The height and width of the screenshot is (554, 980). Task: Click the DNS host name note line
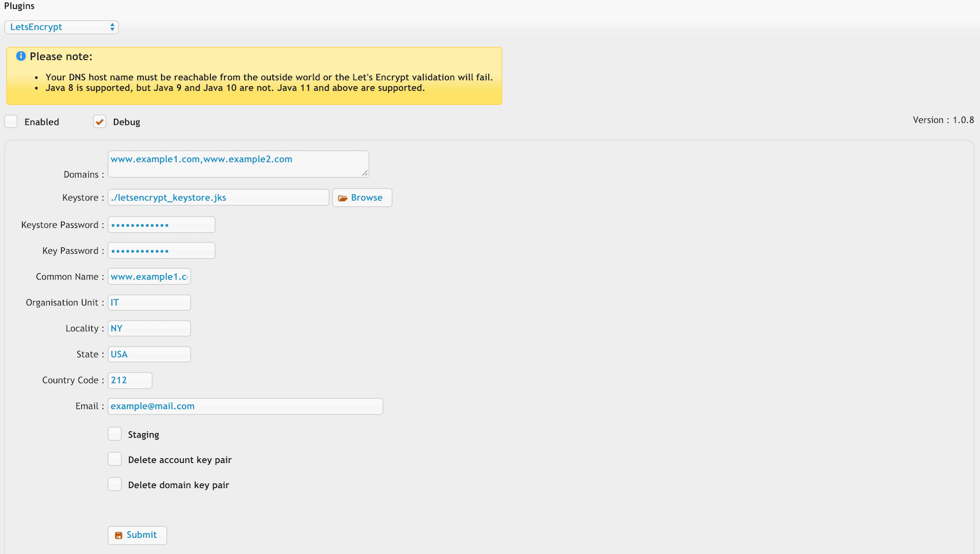[269, 77]
